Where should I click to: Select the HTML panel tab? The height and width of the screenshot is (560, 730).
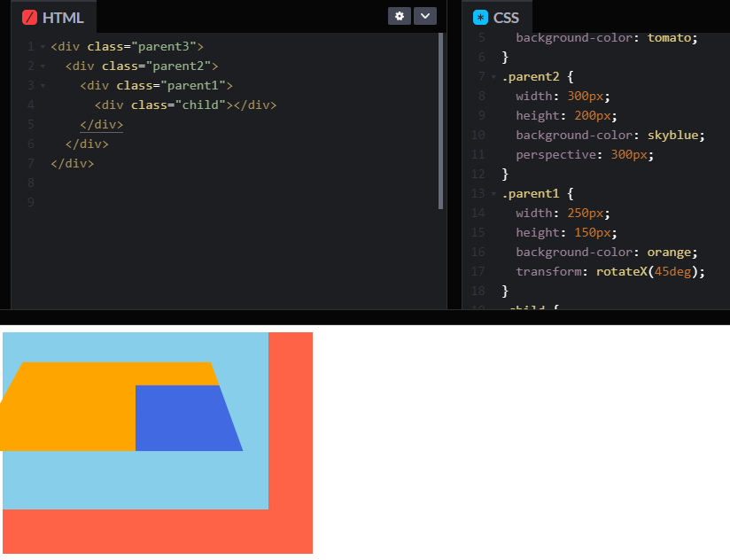pos(53,17)
